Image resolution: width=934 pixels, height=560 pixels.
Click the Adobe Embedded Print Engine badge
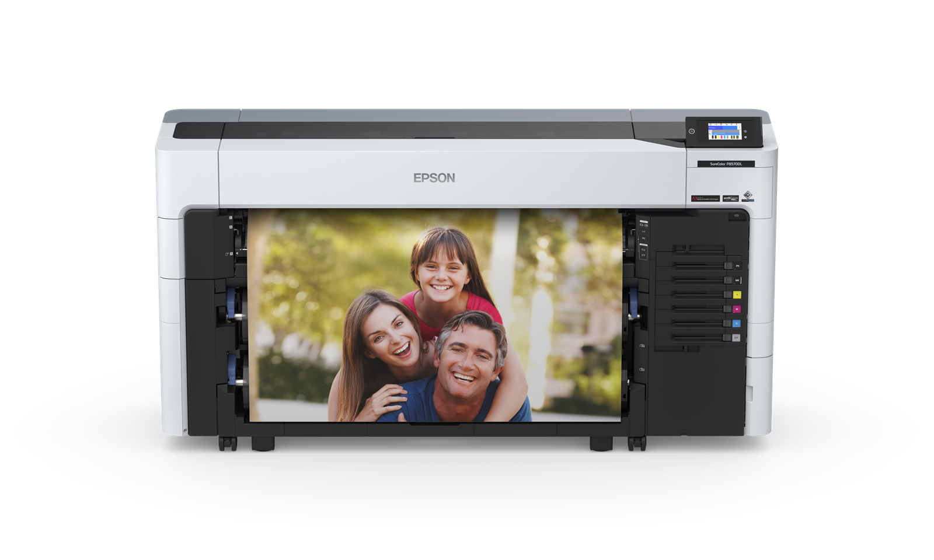point(705,198)
